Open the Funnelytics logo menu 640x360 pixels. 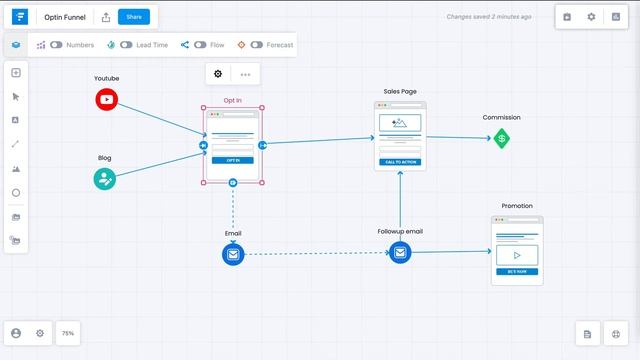(20, 17)
